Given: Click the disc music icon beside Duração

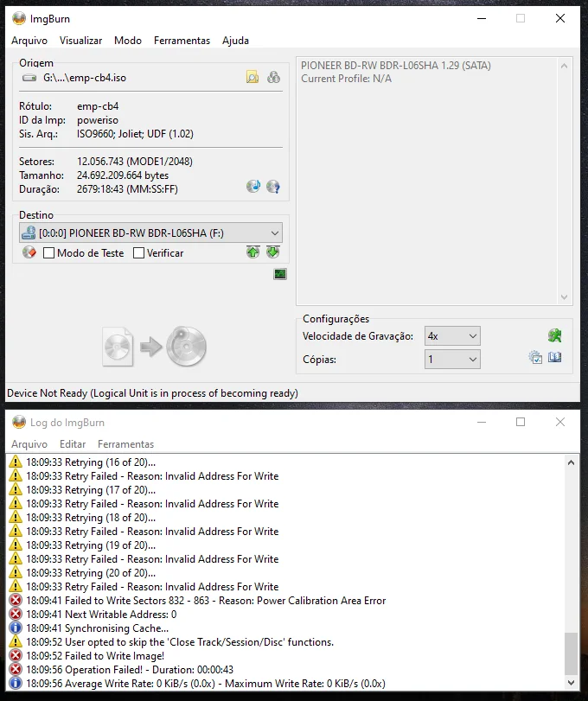Looking at the screenshot, I should pyautogui.click(x=253, y=186).
